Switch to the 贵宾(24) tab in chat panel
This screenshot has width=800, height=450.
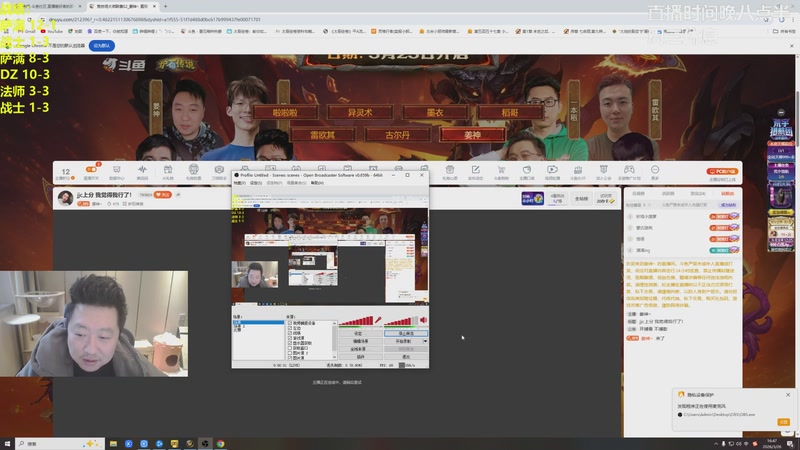pyautogui.click(x=698, y=194)
